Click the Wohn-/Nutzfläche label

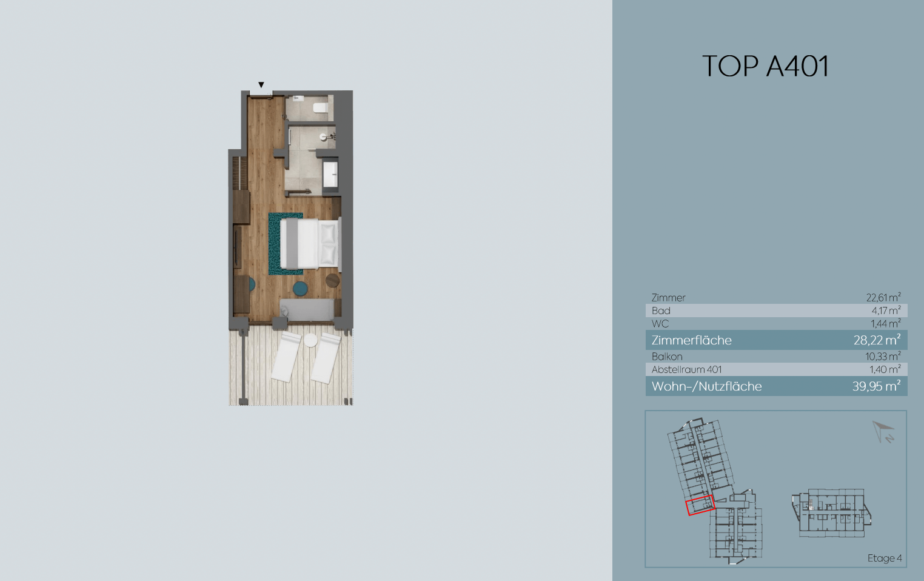point(706,386)
